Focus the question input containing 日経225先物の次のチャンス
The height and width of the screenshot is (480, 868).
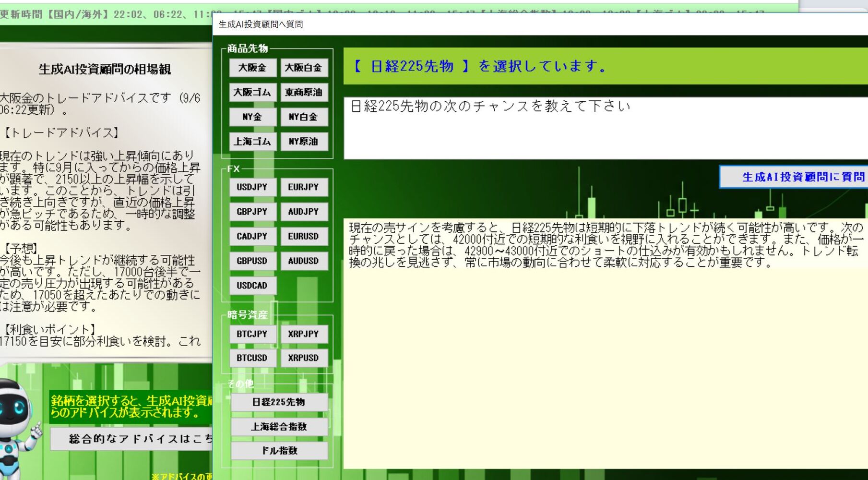[606, 128]
